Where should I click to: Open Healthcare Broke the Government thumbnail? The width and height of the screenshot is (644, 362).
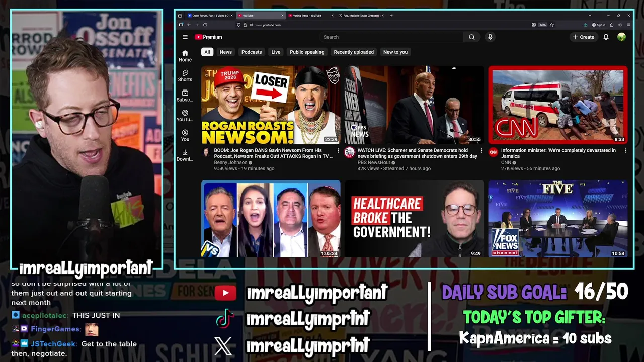click(414, 219)
